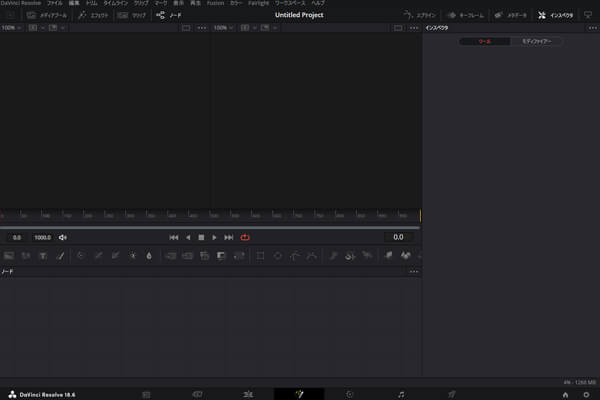Click the play forward button
The height and width of the screenshot is (400, 600).
[215, 237]
